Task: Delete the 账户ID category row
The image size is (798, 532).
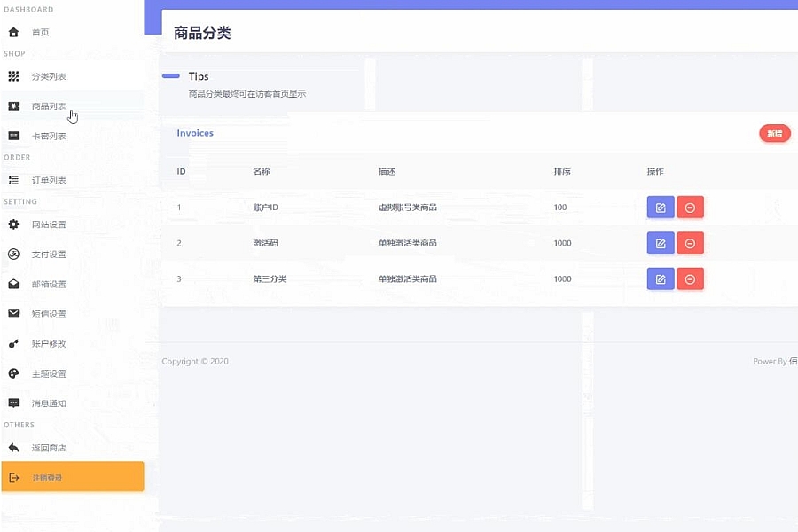Action: pyautogui.click(x=690, y=207)
